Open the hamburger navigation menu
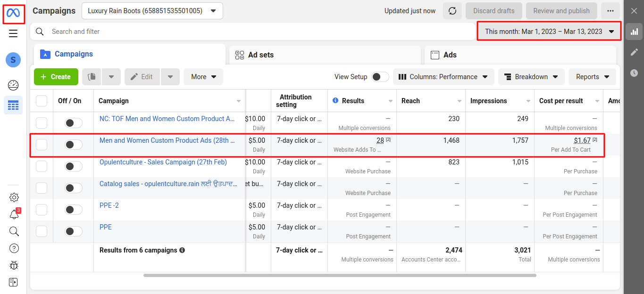Screen dimensions: 644x294 (x=13, y=33)
